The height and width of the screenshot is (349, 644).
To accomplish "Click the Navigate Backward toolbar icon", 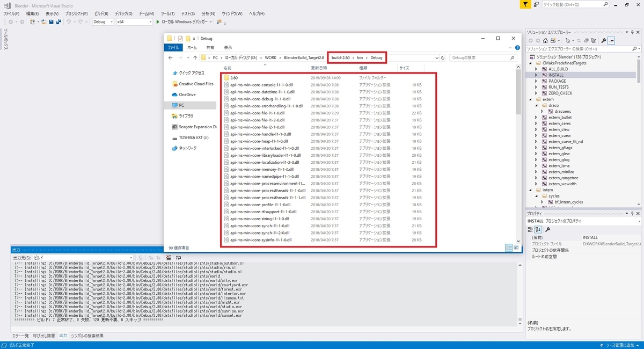I will click(10, 22).
